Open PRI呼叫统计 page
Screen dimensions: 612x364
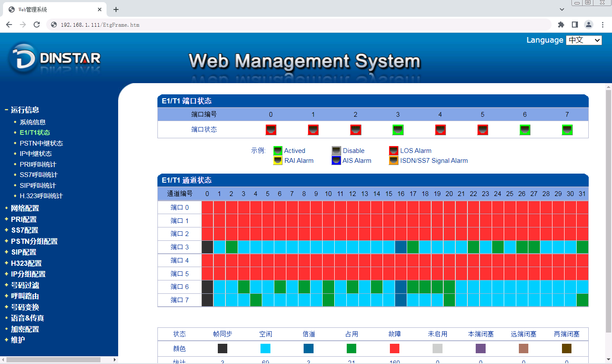[38, 165]
